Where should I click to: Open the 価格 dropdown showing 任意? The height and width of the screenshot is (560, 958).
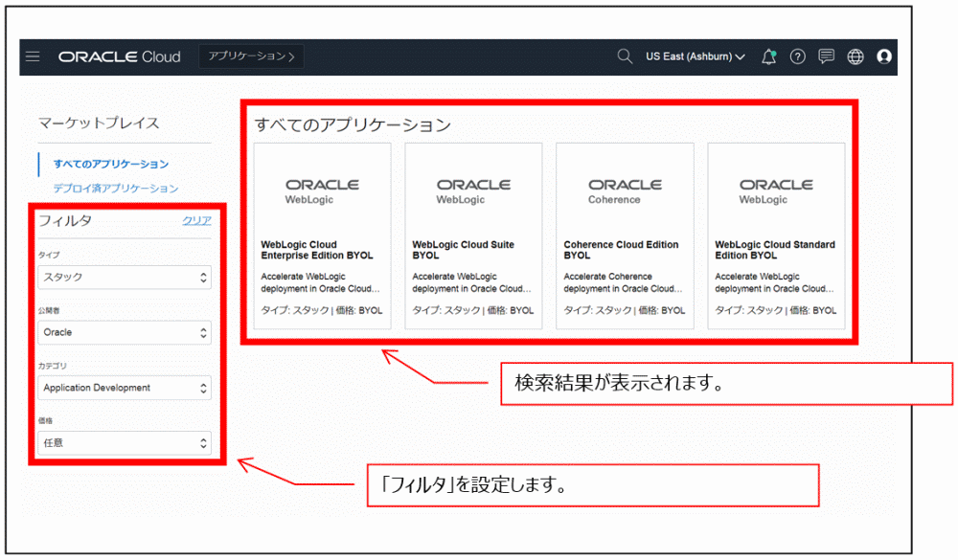[x=125, y=442]
